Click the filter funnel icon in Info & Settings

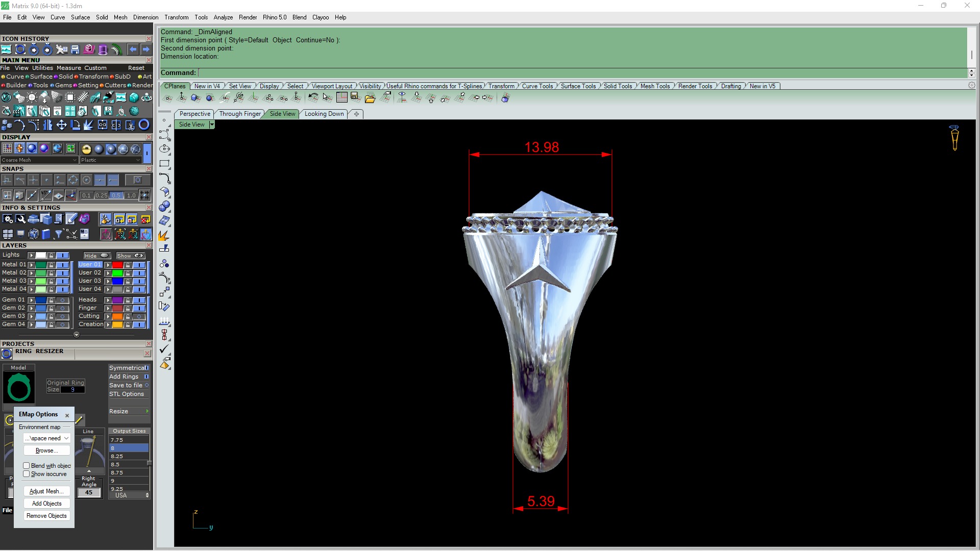[x=59, y=234]
